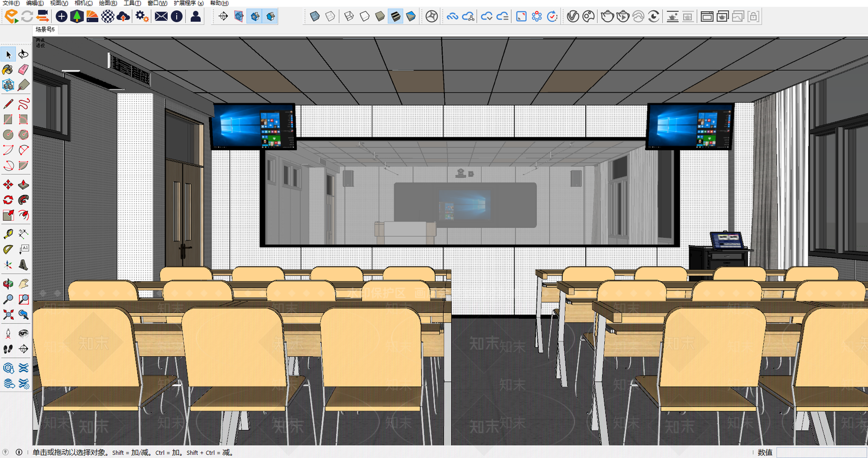The width and height of the screenshot is (868, 458).
Task: Activate the Move tool
Action: coord(8,184)
